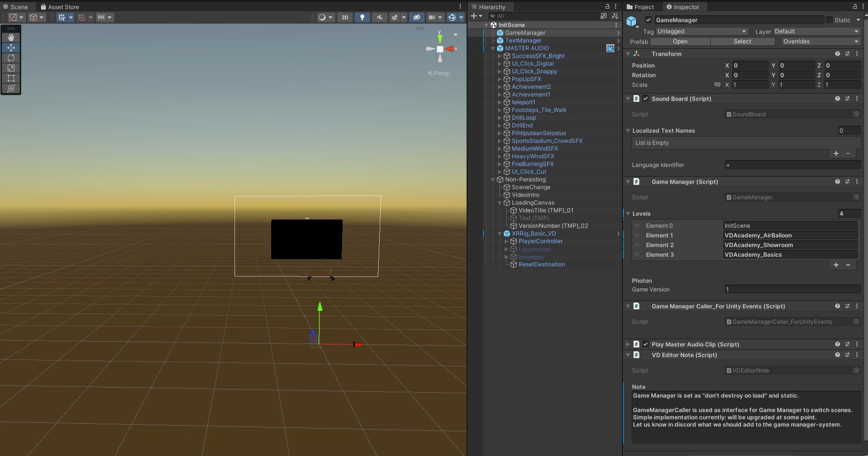Switch to the Asset Store tab
Viewport: 868px width, 456px height.
tap(60, 7)
